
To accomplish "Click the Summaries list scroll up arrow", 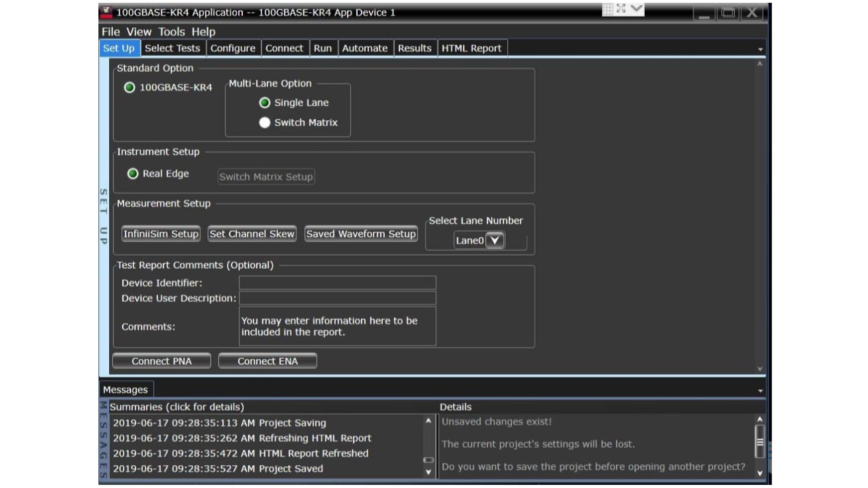I will coord(428,421).
